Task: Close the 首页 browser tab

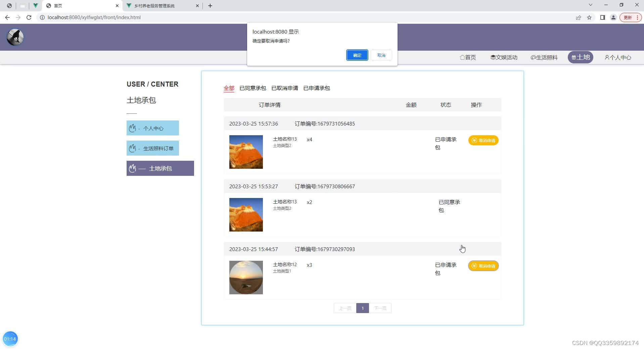Action: 117,6
